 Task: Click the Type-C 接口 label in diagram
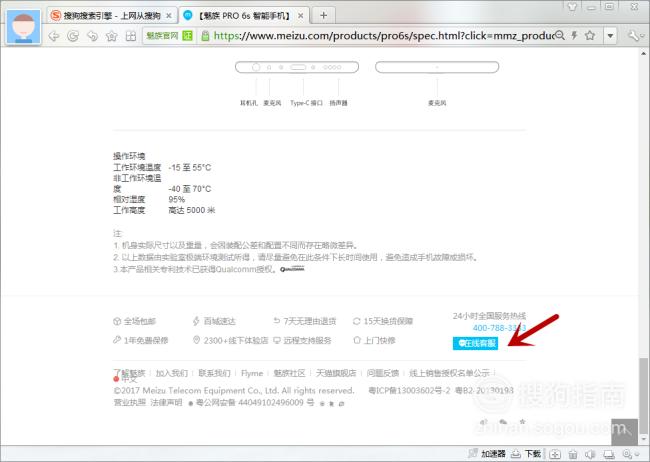[306, 103]
